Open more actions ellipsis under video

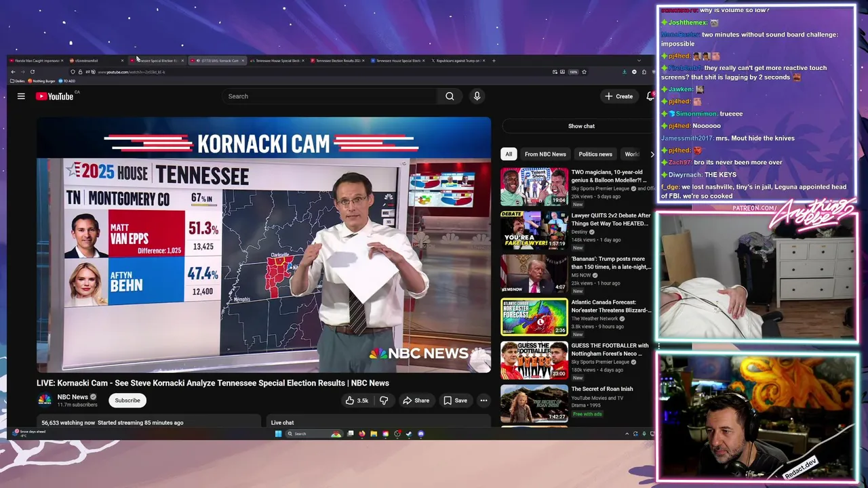484,401
